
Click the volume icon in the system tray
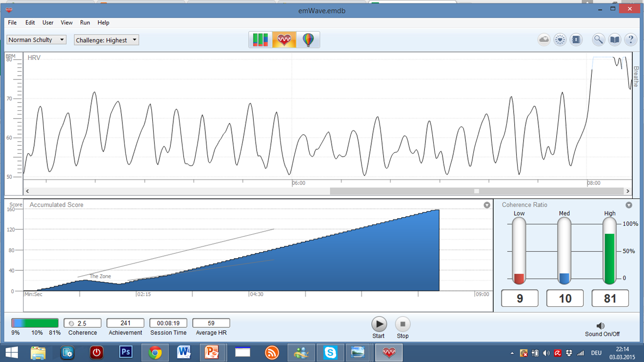pos(546,353)
